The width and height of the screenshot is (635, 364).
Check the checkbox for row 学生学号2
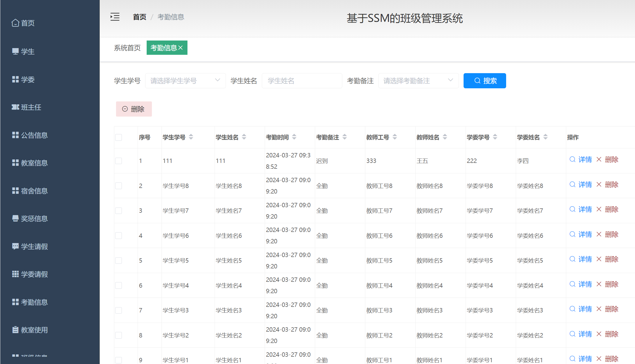coord(118,335)
